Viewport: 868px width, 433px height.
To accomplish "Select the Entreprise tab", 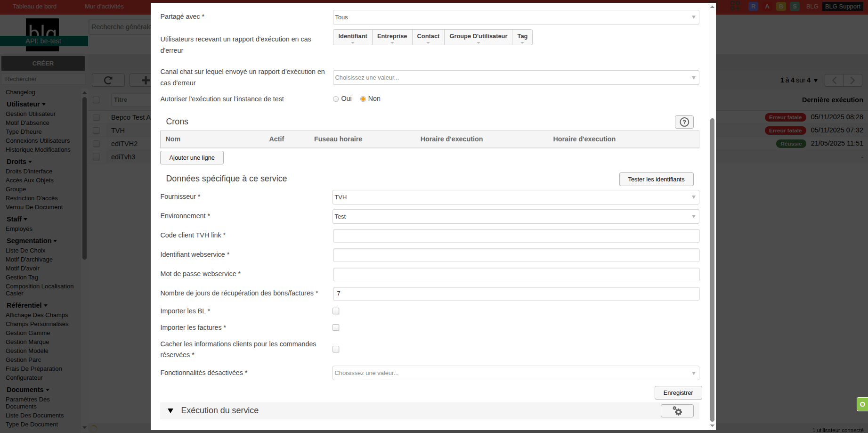I will (x=392, y=37).
